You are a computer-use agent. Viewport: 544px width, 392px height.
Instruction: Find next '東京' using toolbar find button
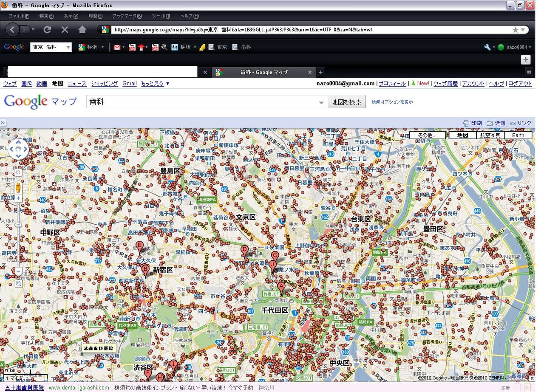point(218,47)
